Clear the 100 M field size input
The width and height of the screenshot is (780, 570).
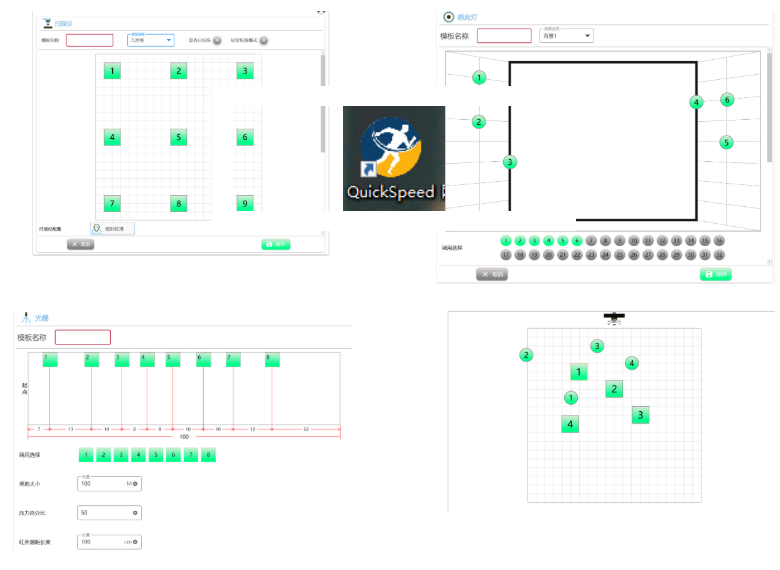pyautogui.click(x=135, y=483)
